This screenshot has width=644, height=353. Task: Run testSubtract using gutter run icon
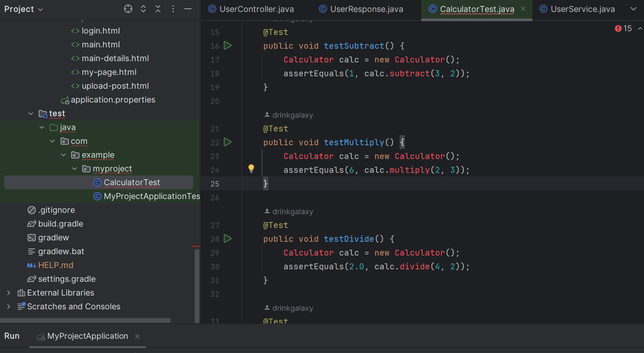click(x=227, y=46)
